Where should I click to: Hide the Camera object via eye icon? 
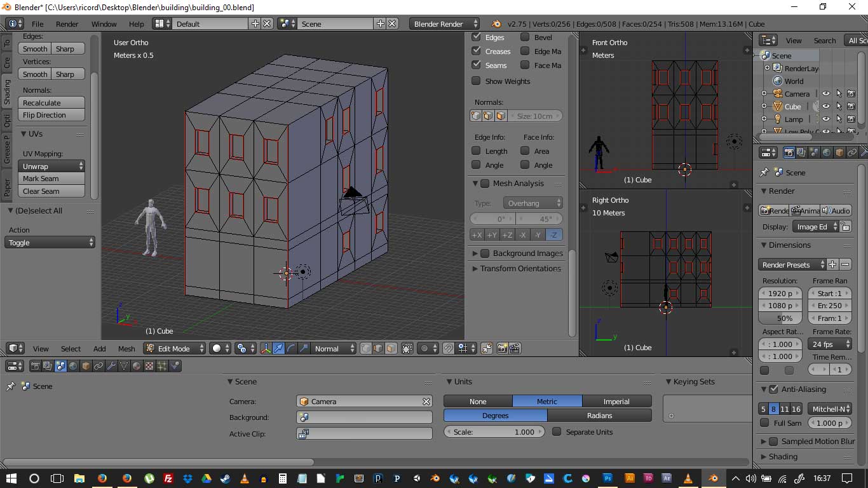pyautogui.click(x=826, y=93)
